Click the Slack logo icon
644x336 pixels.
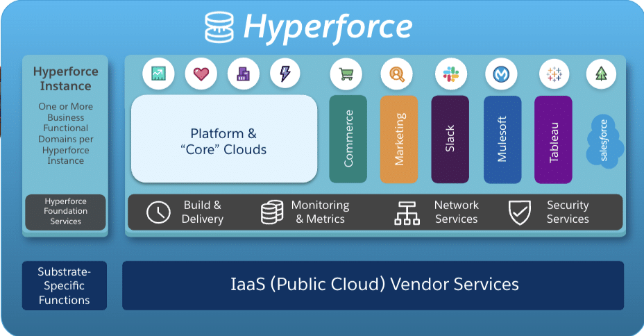click(451, 74)
